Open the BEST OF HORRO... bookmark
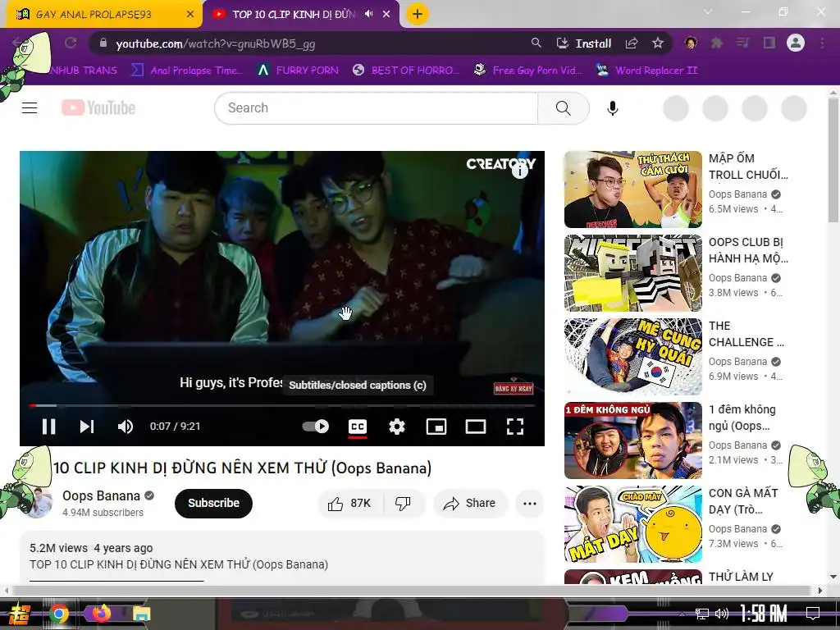The width and height of the screenshot is (840, 630). click(x=406, y=71)
